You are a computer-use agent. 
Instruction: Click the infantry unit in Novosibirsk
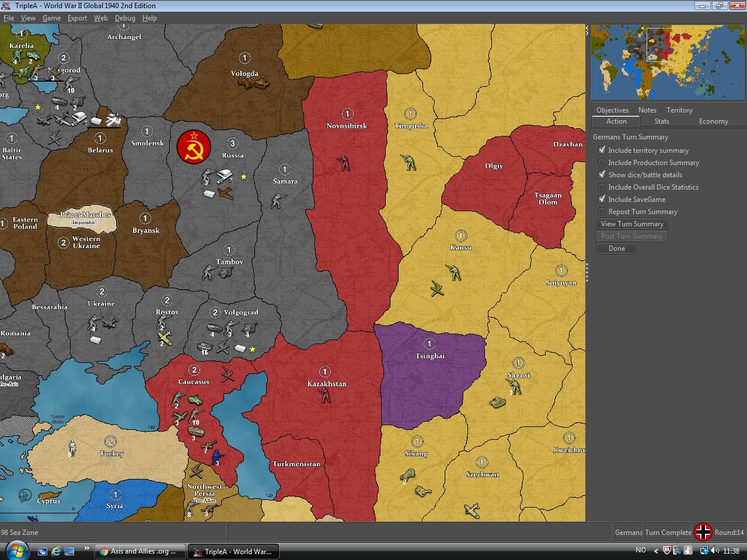[345, 163]
